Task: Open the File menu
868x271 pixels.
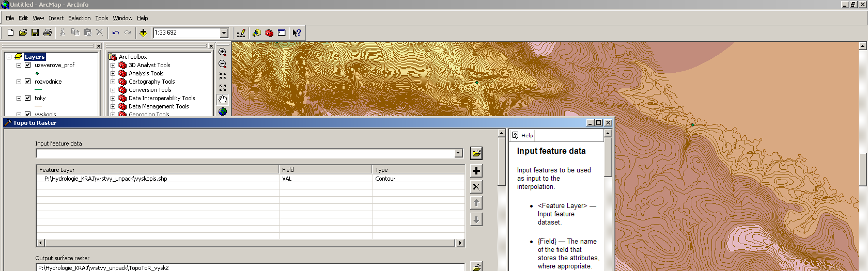Action: pyautogui.click(x=10, y=18)
